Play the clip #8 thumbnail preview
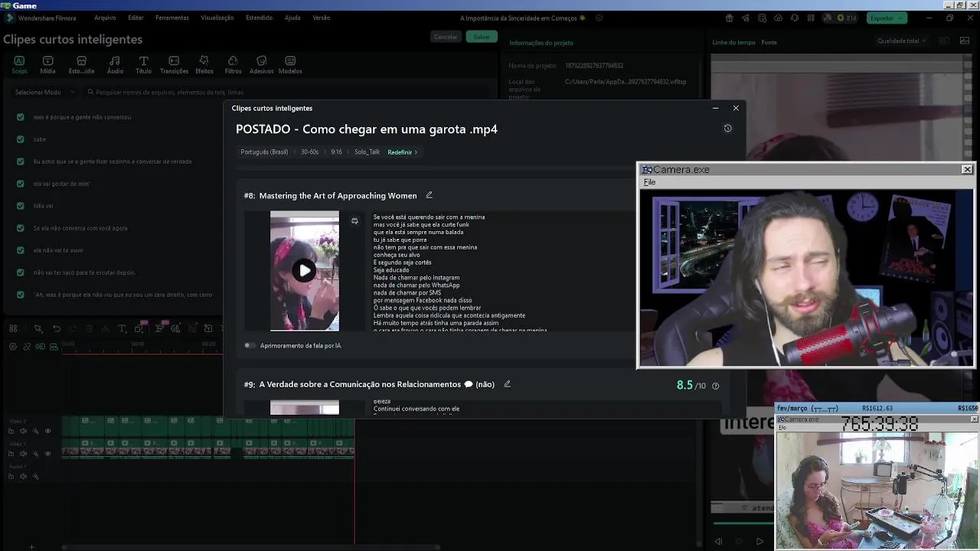Image resolution: width=980 pixels, height=551 pixels. pos(305,270)
